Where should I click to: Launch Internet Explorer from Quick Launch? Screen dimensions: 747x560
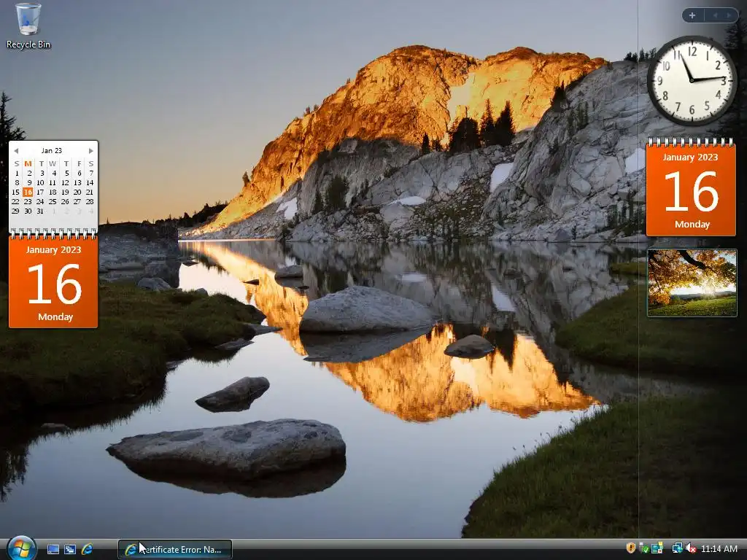point(88,549)
